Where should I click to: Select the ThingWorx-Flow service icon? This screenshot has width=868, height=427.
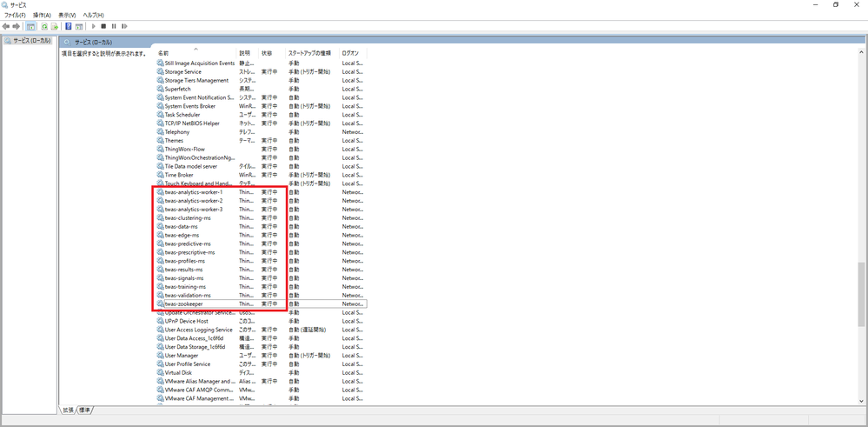click(x=161, y=149)
